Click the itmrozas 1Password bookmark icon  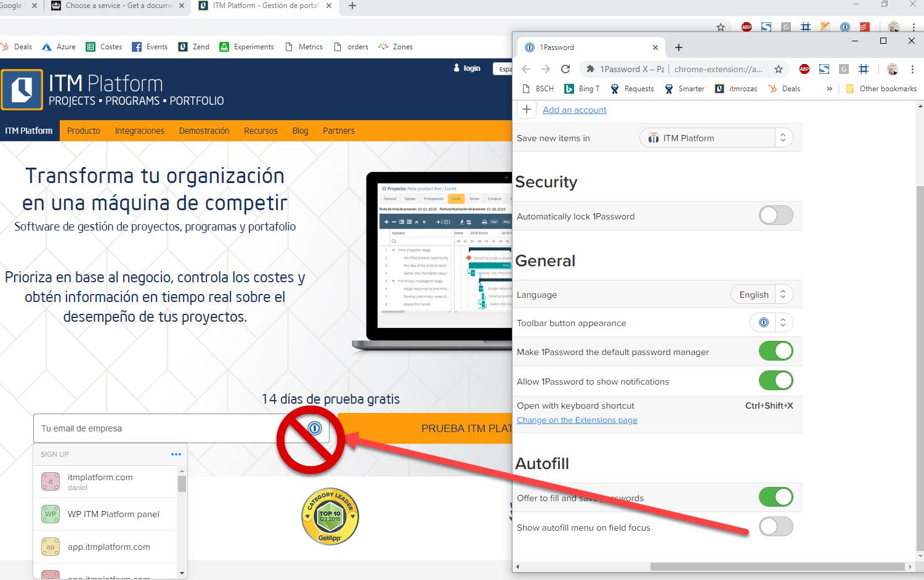point(719,88)
